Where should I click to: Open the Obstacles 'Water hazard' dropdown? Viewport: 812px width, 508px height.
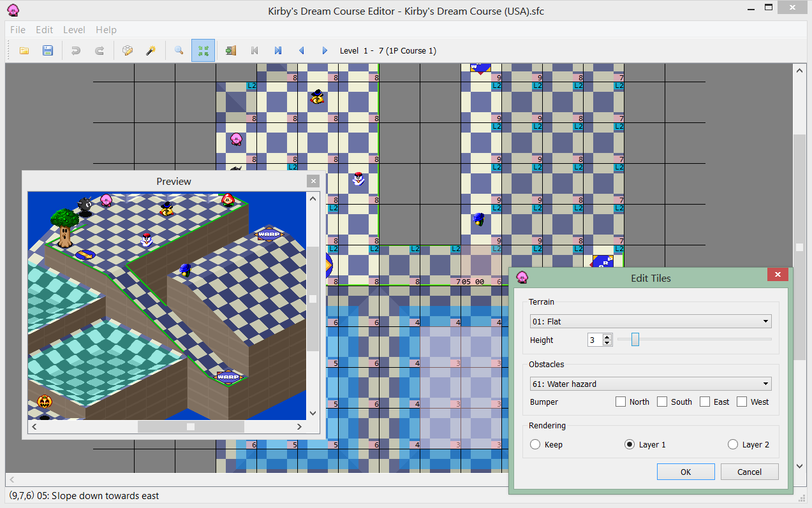(x=651, y=384)
